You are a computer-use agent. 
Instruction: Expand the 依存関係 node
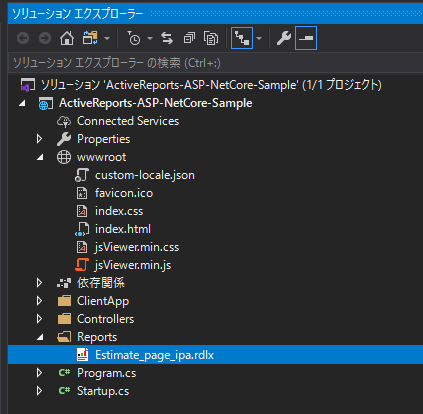[x=39, y=283]
